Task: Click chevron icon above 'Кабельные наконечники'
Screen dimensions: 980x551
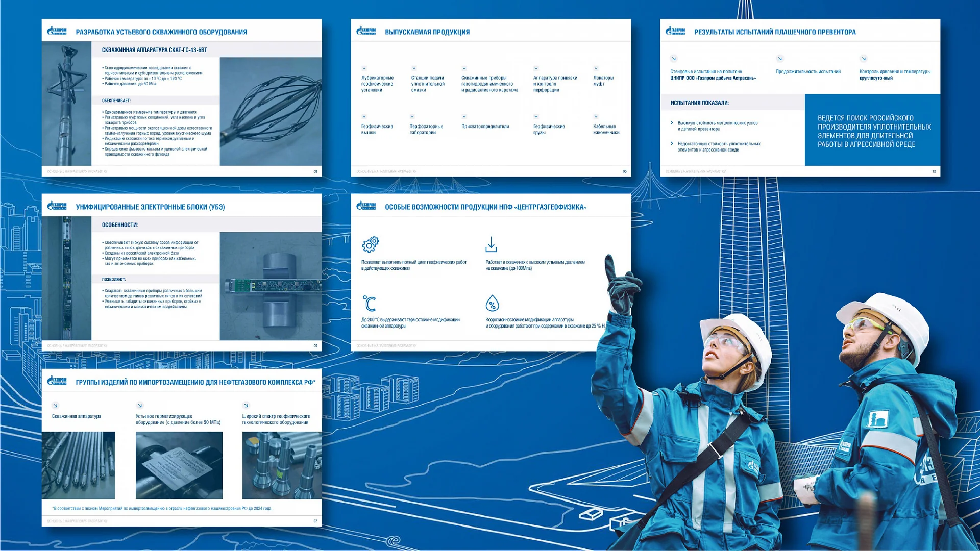Action: (596, 117)
